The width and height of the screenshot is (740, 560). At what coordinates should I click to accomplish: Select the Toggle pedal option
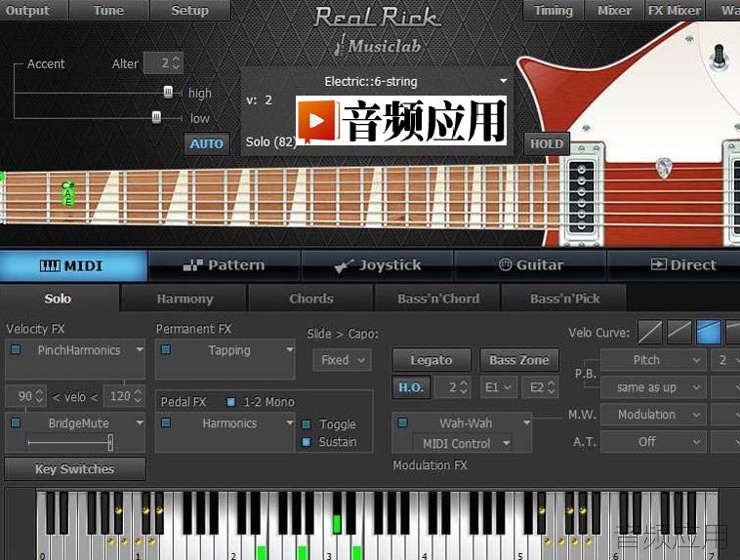pyautogui.click(x=307, y=424)
